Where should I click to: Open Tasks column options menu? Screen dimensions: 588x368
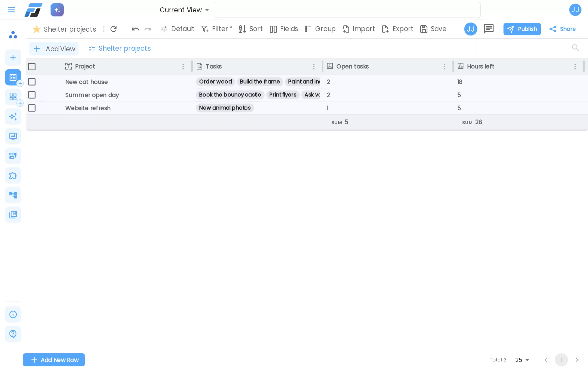point(314,67)
